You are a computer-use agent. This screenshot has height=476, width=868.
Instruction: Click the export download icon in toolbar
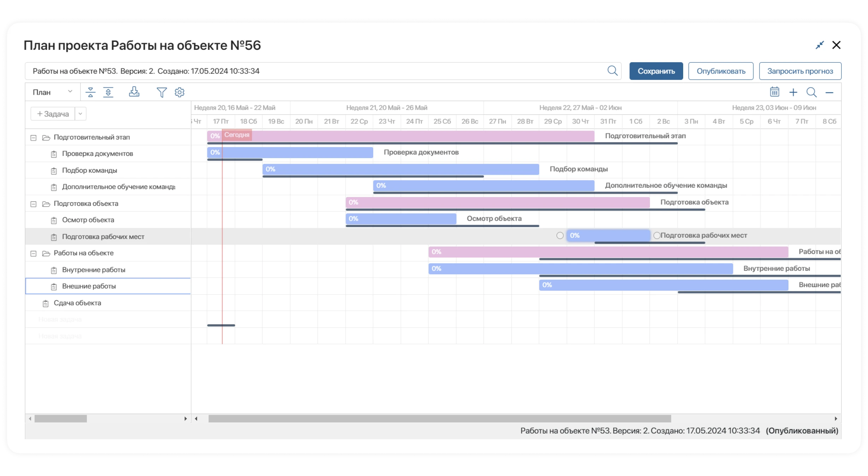coord(134,92)
